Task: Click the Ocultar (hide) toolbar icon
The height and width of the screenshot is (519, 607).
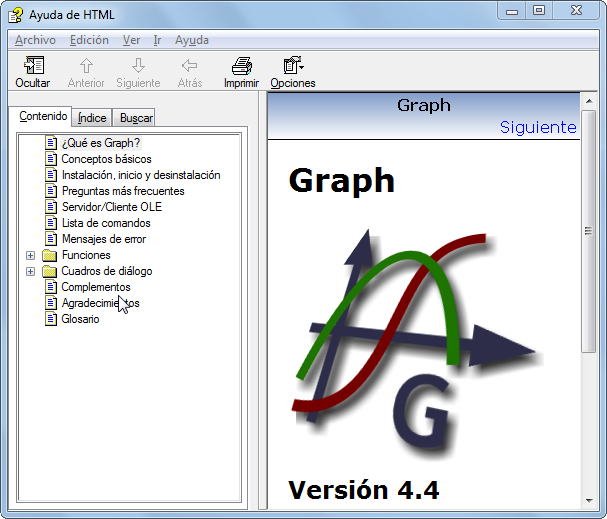Action: (34, 65)
